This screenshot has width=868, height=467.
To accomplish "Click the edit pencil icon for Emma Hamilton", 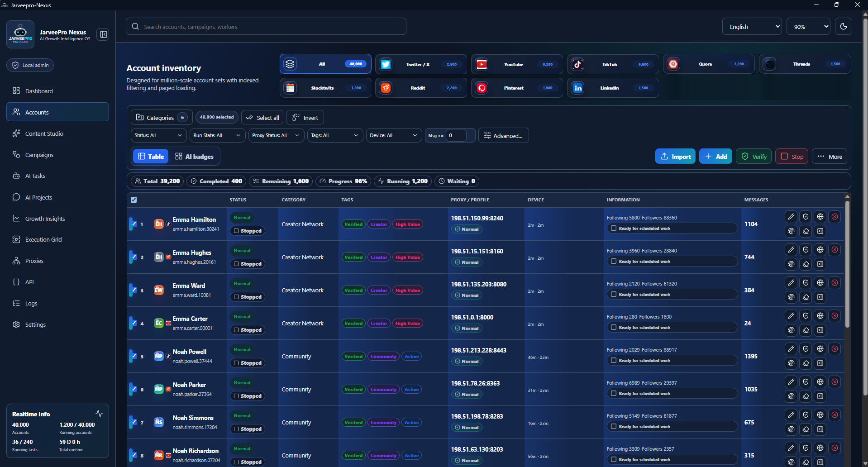I will 791,217.
